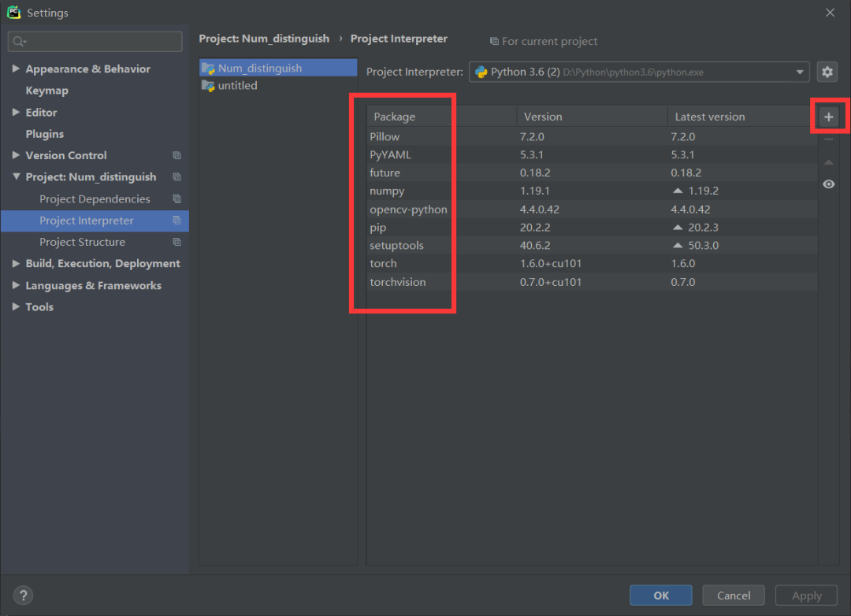The width and height of the screenshot is (851, 616).
Task: Click the OK button
Action: (x=660, y=596)
